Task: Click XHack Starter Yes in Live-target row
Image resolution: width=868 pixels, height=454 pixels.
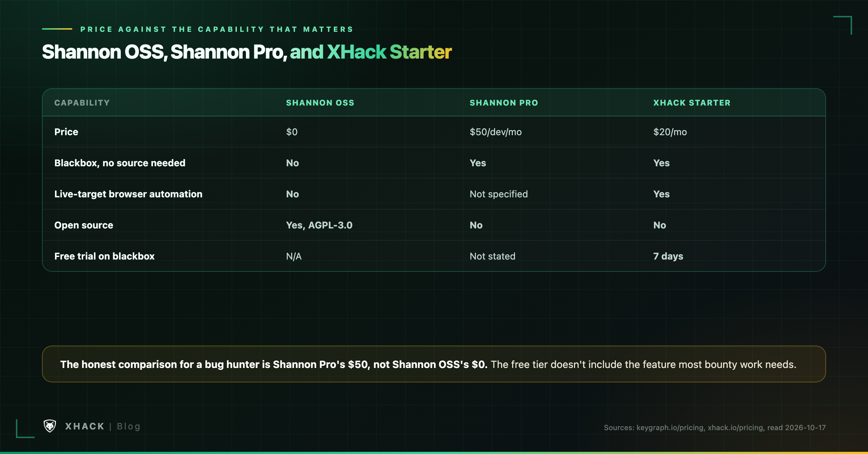Action: coord(661,194)
